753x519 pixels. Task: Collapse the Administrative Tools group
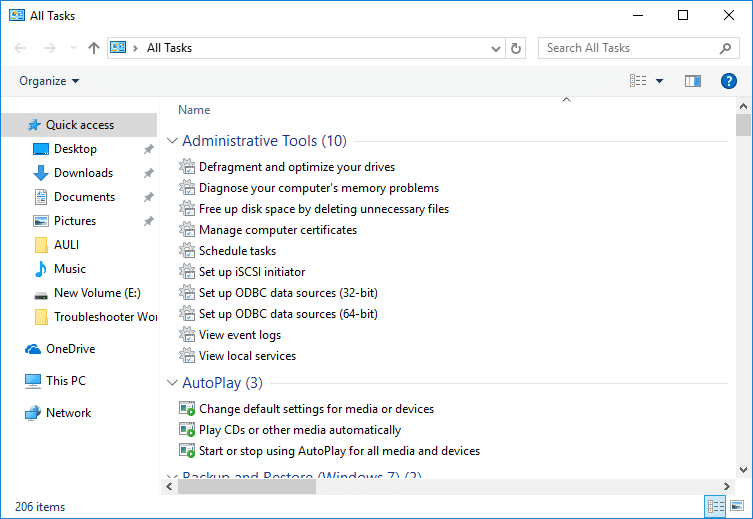[172, 142]
